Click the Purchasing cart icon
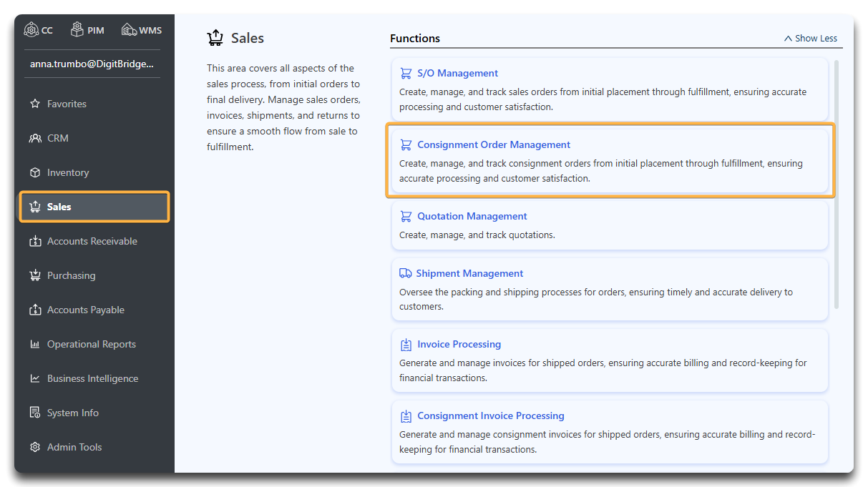Screen dimensions: 868x487 click(35, 275)
